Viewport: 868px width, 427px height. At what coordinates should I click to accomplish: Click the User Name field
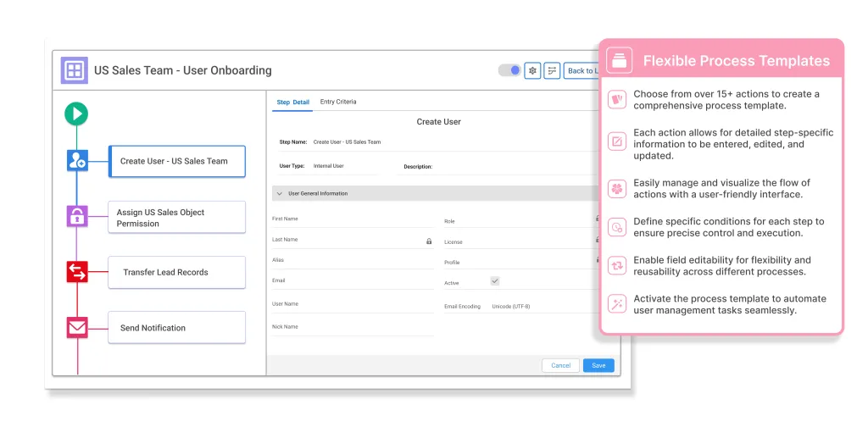click(x=353, y=305)
